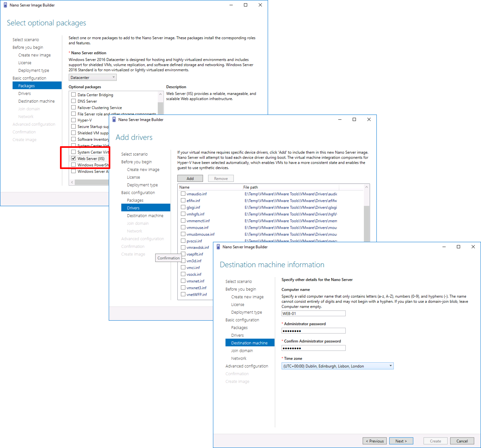
Task: Sort drivers by File path column header
Action: pyautogui.click(x=291, y=187)
